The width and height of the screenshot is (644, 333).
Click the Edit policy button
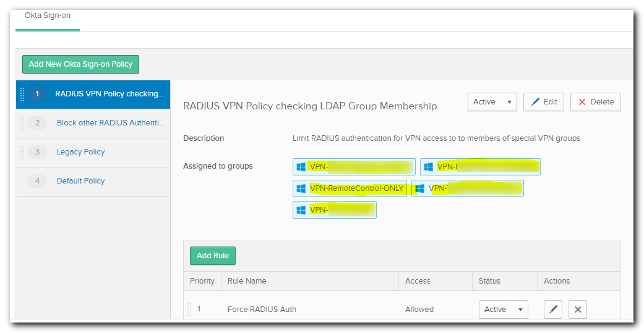(x=543, y=102)
